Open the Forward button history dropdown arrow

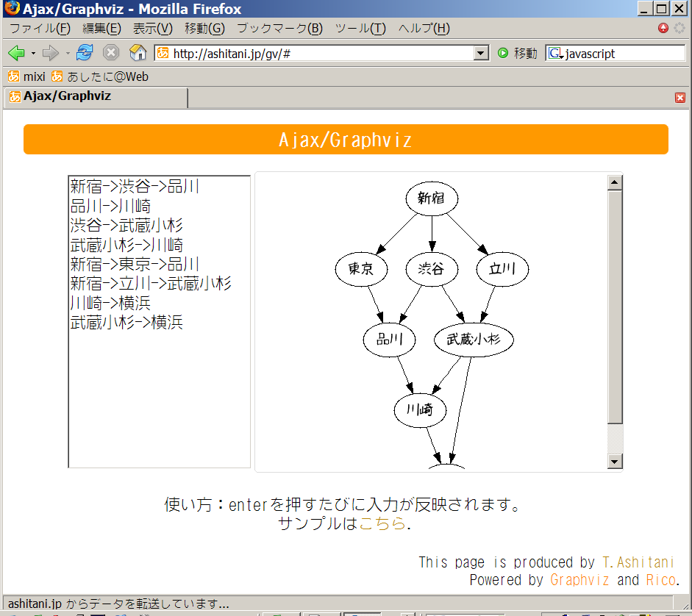tap(68, 54)
